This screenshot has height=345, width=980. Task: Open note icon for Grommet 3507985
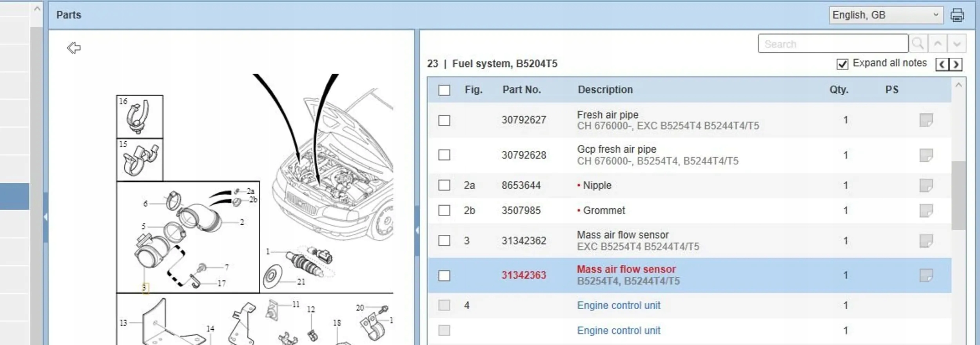[x=926, y=211]
